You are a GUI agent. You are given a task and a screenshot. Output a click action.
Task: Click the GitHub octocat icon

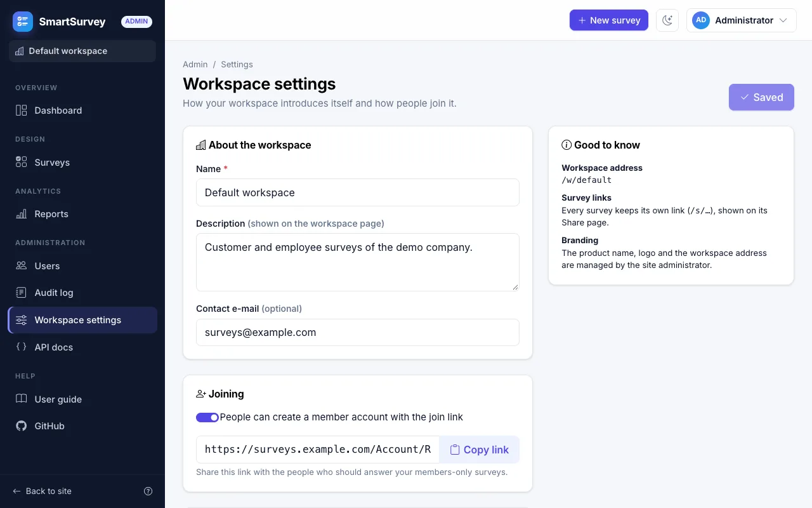pyautogui.click(x=22, y=426)
